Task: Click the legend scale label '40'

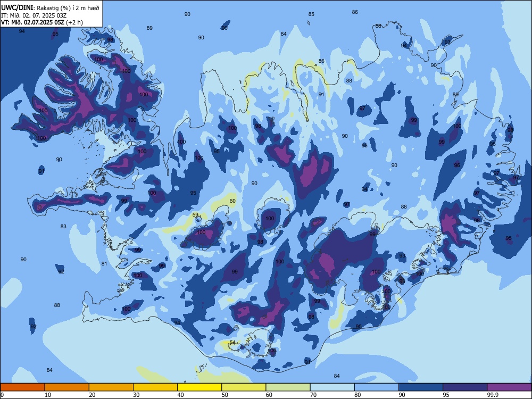Action: coord(181,395)
